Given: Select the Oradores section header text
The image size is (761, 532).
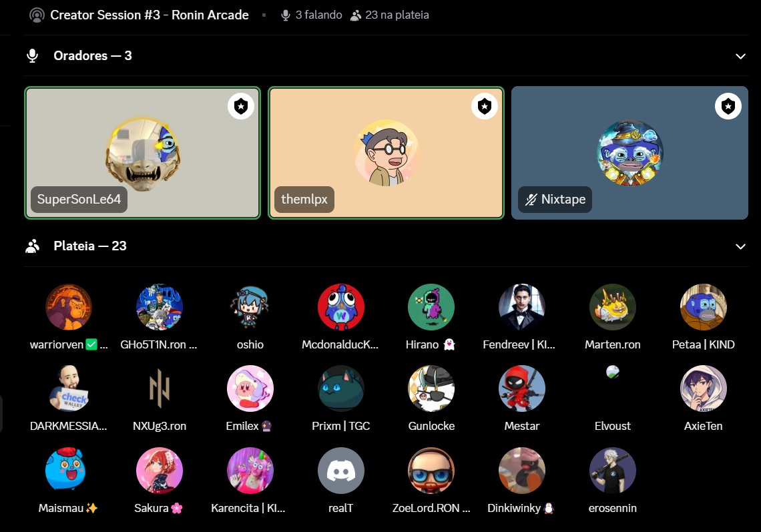Looking at the screenshot, I should point(92,55).
